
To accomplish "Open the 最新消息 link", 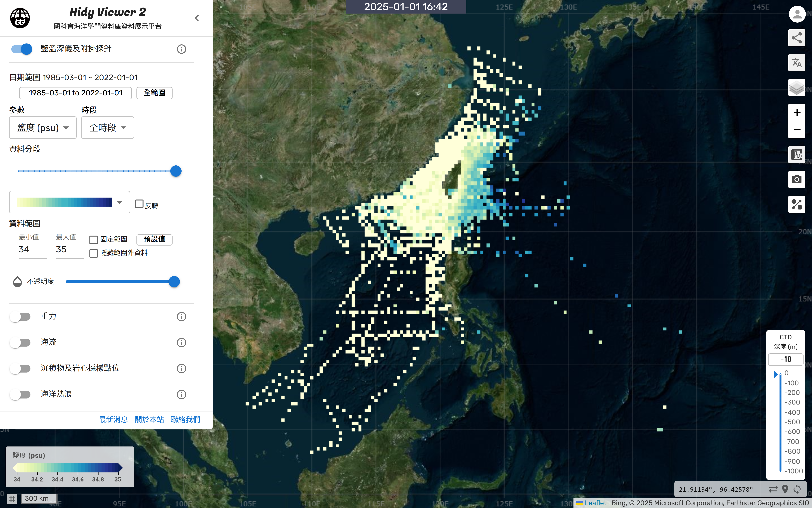I will click(x=113, y=420).
